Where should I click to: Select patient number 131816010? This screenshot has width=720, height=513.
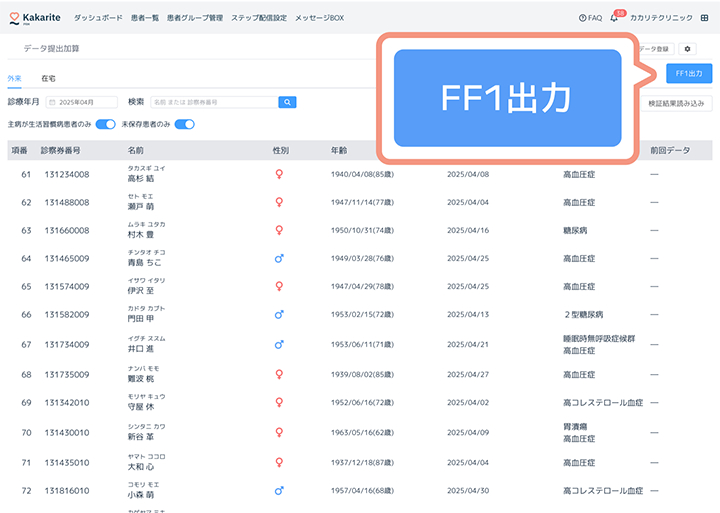coord(67,491)
